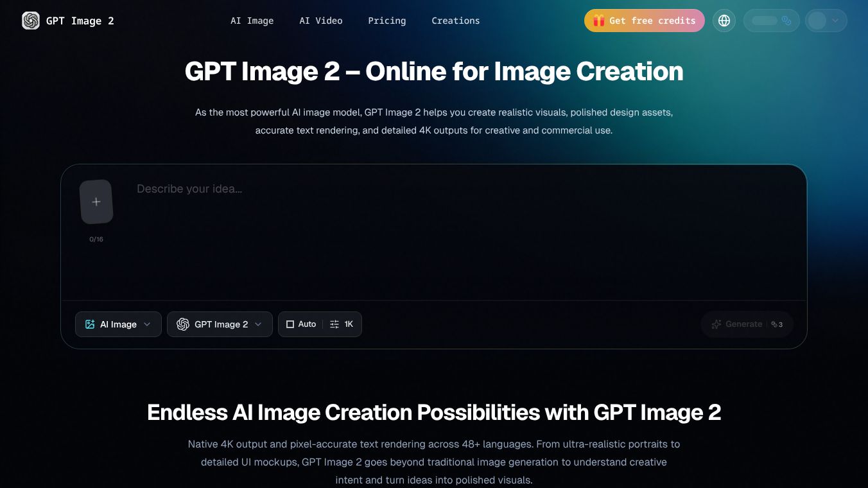This screenshot has height=488, width=868.
Task: Go to the Pricing page
Action: tap(387, 21)
